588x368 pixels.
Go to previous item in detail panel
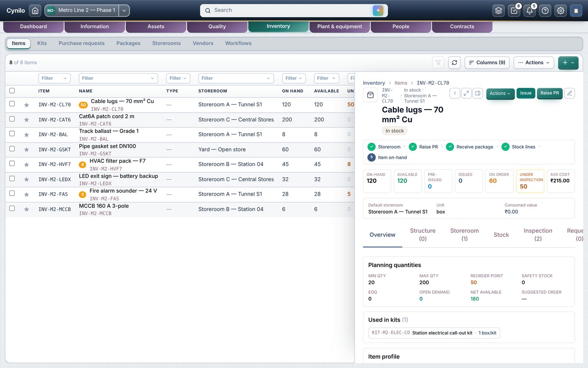coord(455,93)
